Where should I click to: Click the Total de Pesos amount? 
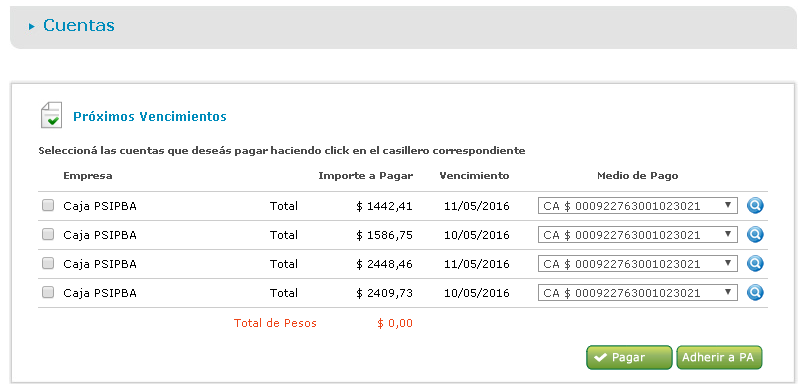coord(395,324)
